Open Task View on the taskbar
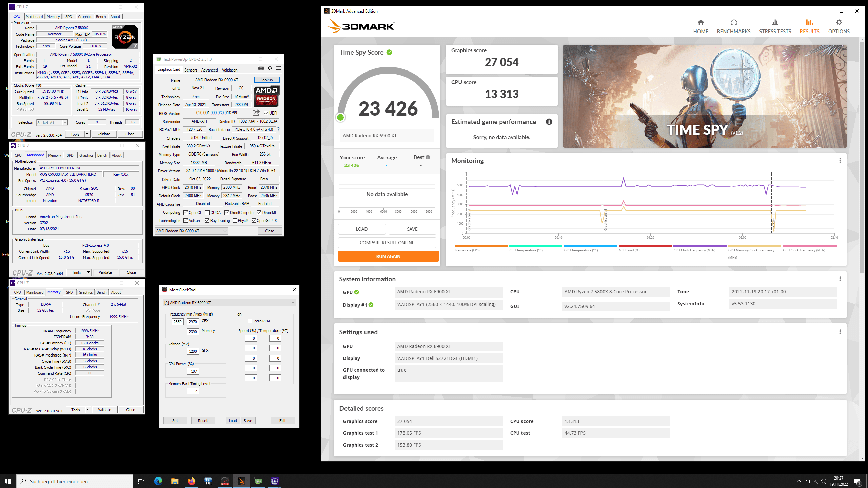The width and height of the screenshot is (868, 488). tap(141, 481)
